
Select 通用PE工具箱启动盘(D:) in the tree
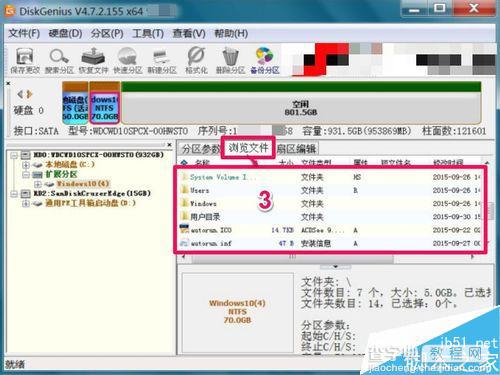click(x=90, y=203)
